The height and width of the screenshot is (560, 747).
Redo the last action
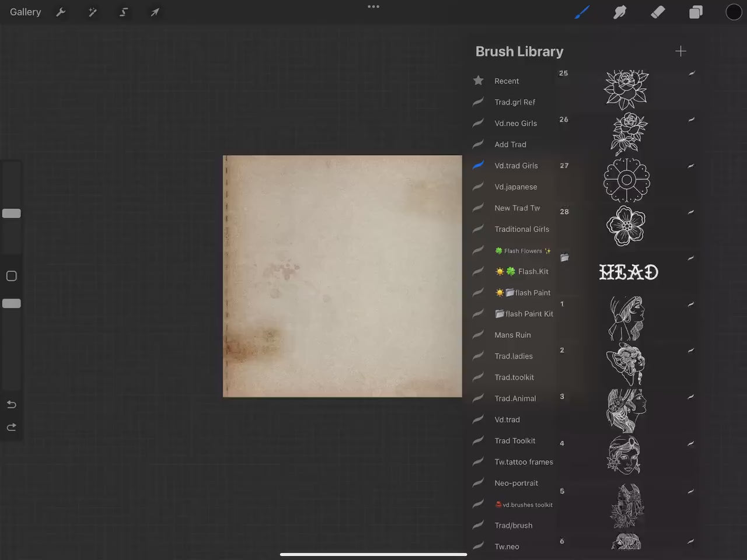point(11,428)
